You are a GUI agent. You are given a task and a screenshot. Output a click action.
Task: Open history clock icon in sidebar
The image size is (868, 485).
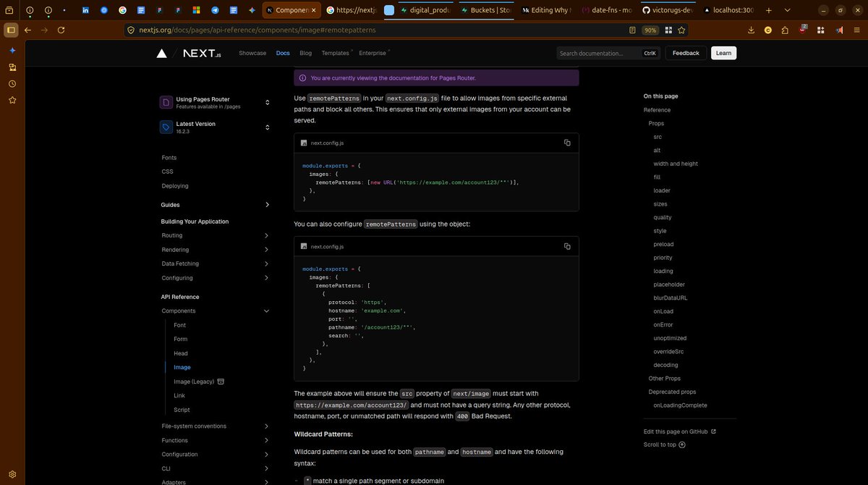[x=12, y=84]
